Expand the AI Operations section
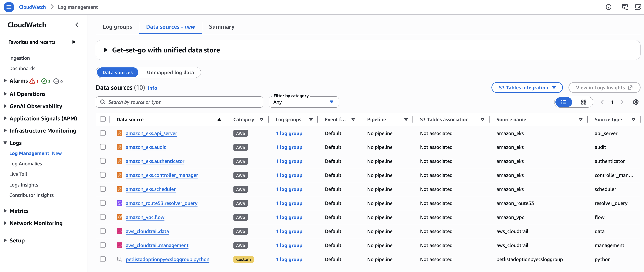The image size is (644, 272). (x=5, y=94)
